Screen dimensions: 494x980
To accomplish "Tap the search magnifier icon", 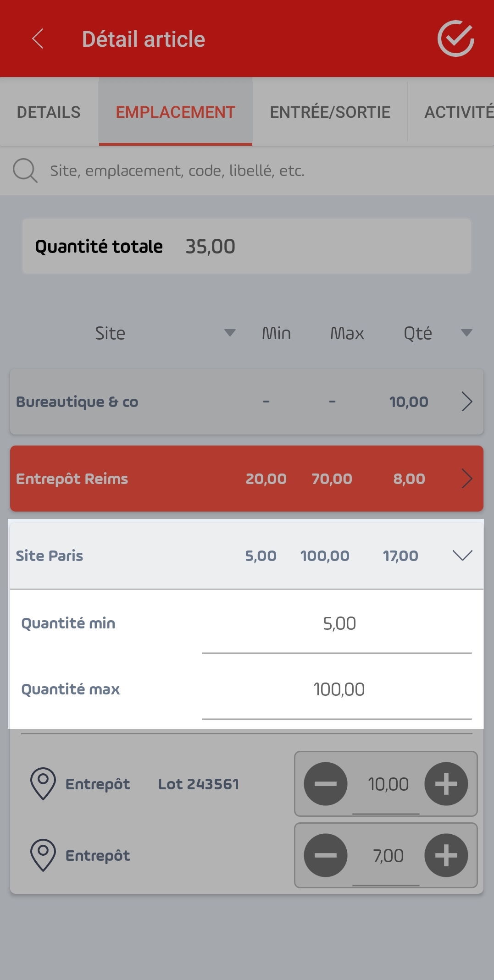I will [25, 171].
